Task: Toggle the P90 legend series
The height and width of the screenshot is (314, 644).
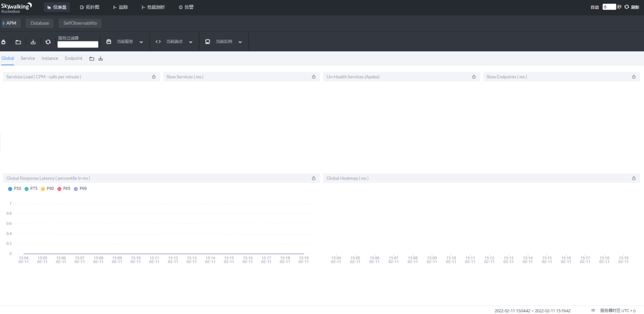Action: pos(47,189)
